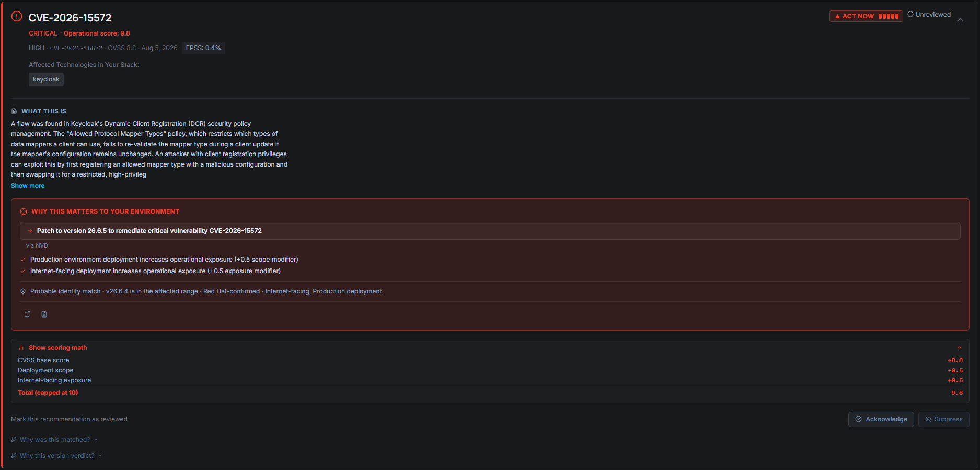Click the bar chart icon by Show scoring math
The height and width of the screenshot is (470, 980).
pyautogui.click(x=21, y=348)
